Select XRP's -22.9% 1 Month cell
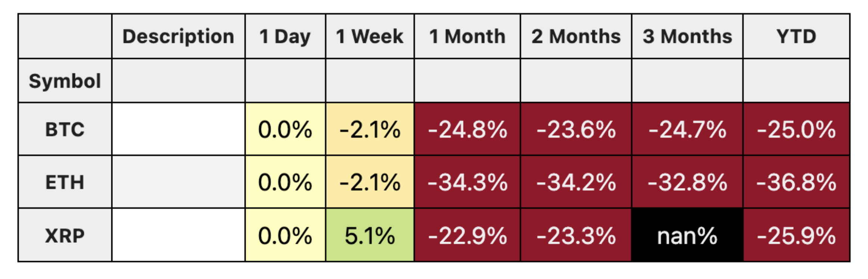868x279 pixels. tap(467, 235)
